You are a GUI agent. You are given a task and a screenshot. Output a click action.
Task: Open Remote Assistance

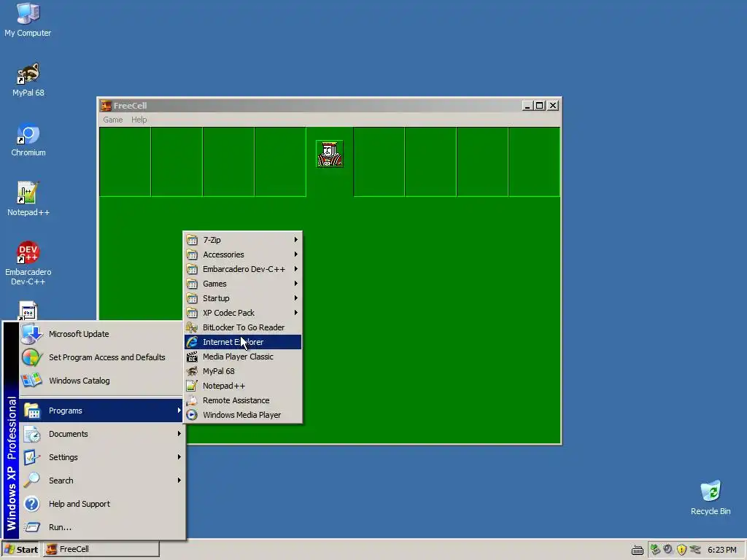(243, 400)
